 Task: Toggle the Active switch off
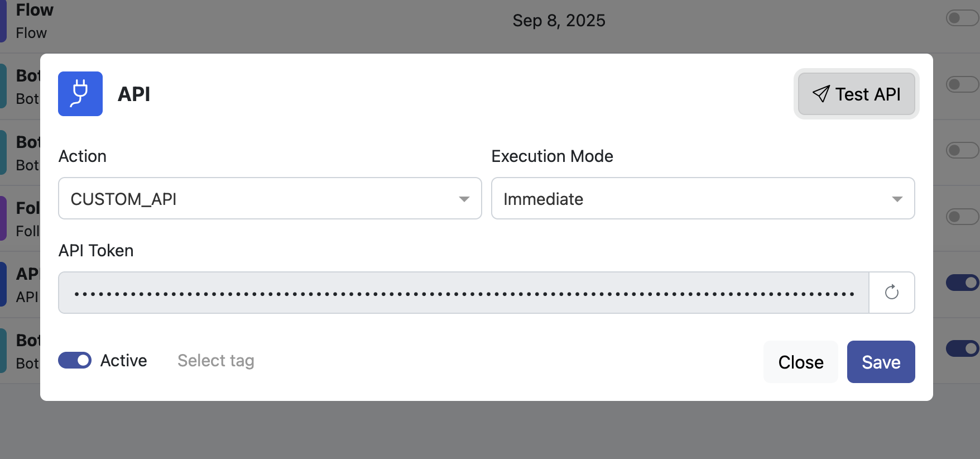(75, 361)
